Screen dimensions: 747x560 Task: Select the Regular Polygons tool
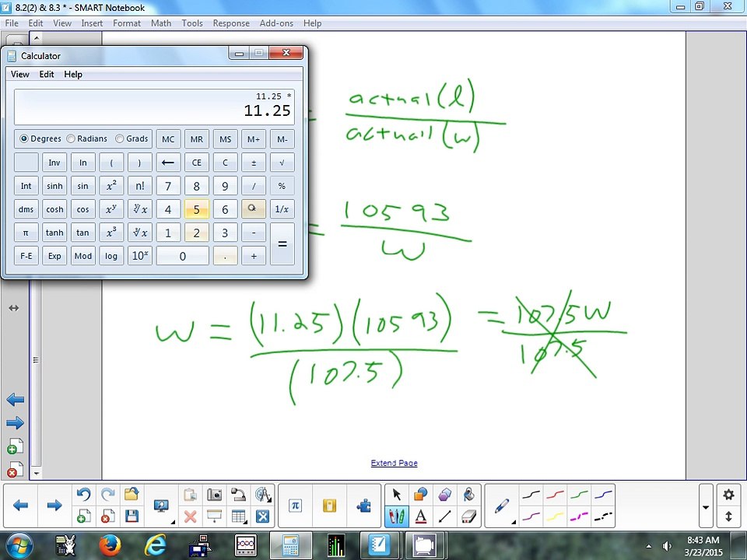click(x=444, y=495)
